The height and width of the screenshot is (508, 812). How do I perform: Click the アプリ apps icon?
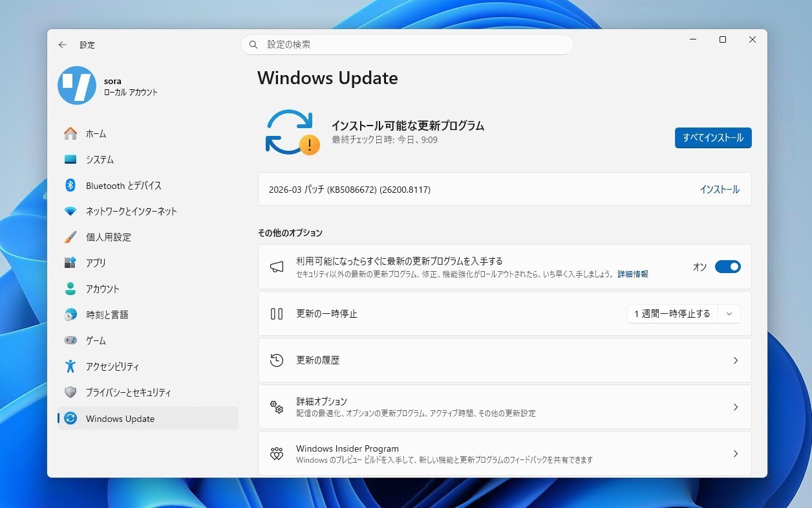point(70,263)
